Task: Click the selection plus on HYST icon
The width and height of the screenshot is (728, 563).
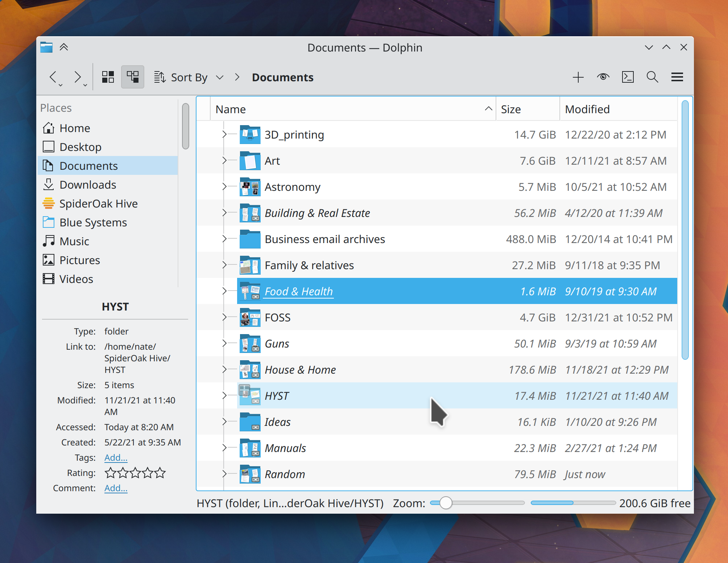Action: click(x=244, y=390)
